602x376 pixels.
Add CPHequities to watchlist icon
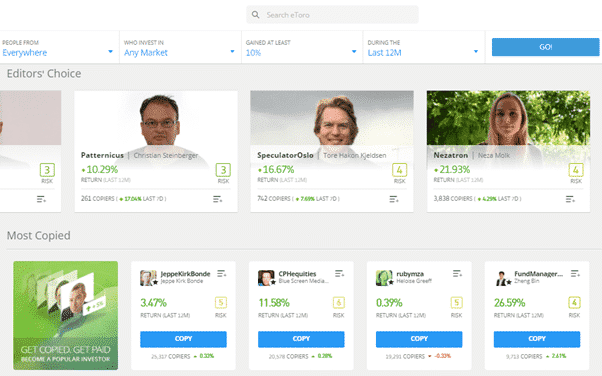[x=339, y=273]
